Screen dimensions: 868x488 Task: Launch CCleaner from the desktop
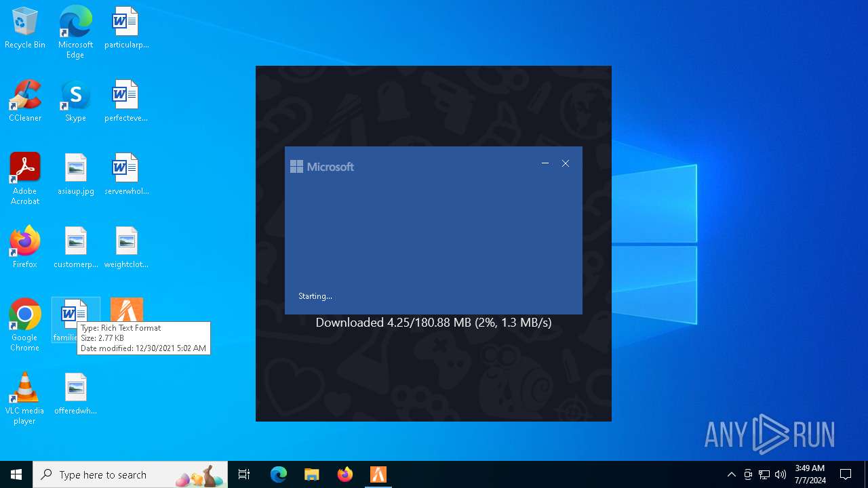tap(25, 101)
